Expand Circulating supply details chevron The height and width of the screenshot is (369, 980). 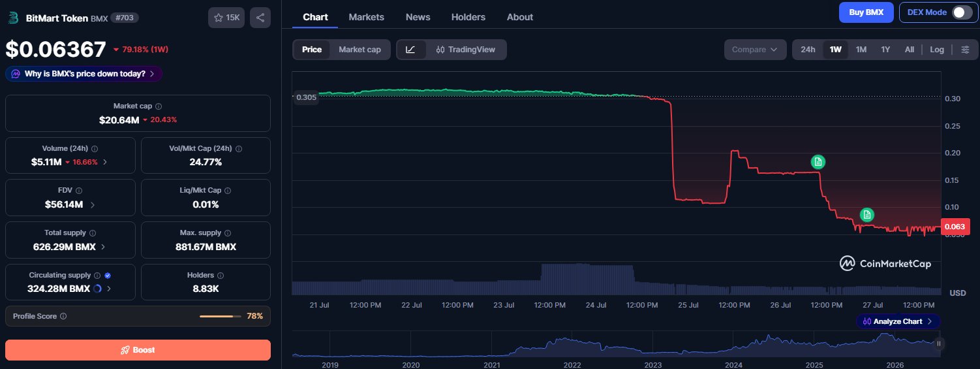pyautogui.click(x=109, y=289)
